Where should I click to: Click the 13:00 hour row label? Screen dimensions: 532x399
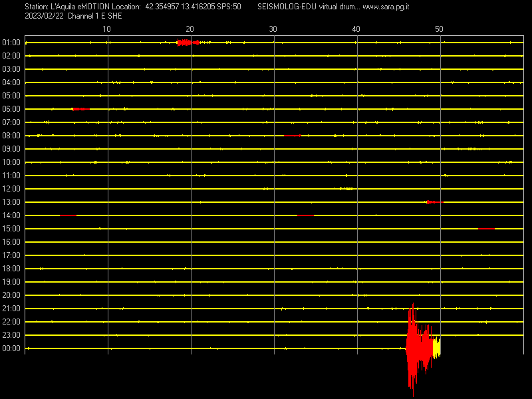click(x=11, y=202)
